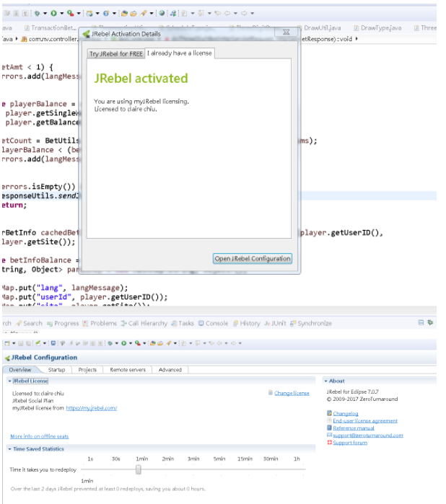446x504 pixels.
Task: Collapse the About section
Action: point(326,381)
